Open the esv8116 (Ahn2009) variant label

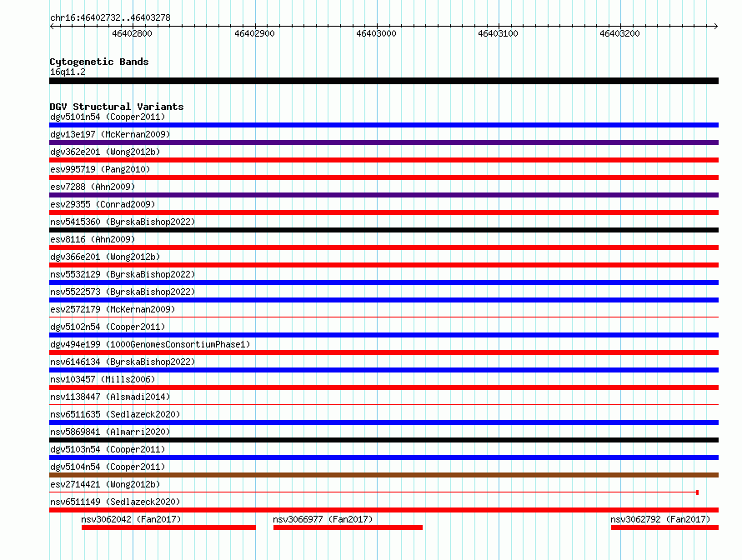pyautogui.click(x=93, y=239)
